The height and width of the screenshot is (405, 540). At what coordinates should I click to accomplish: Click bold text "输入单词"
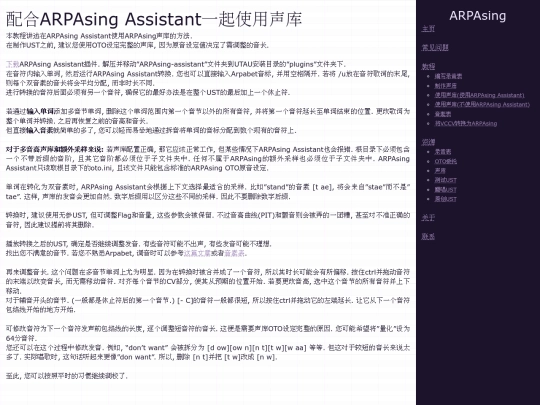40,111
